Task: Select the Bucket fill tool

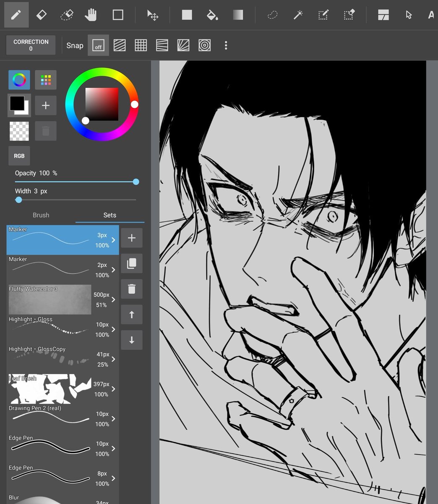Action: click(212, 15)
